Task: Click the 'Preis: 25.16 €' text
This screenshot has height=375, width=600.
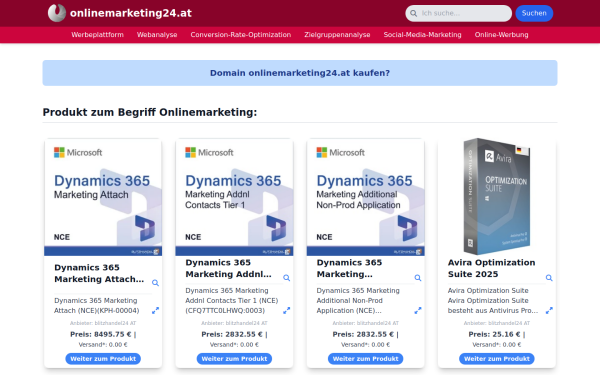Action: coord(494,334)
